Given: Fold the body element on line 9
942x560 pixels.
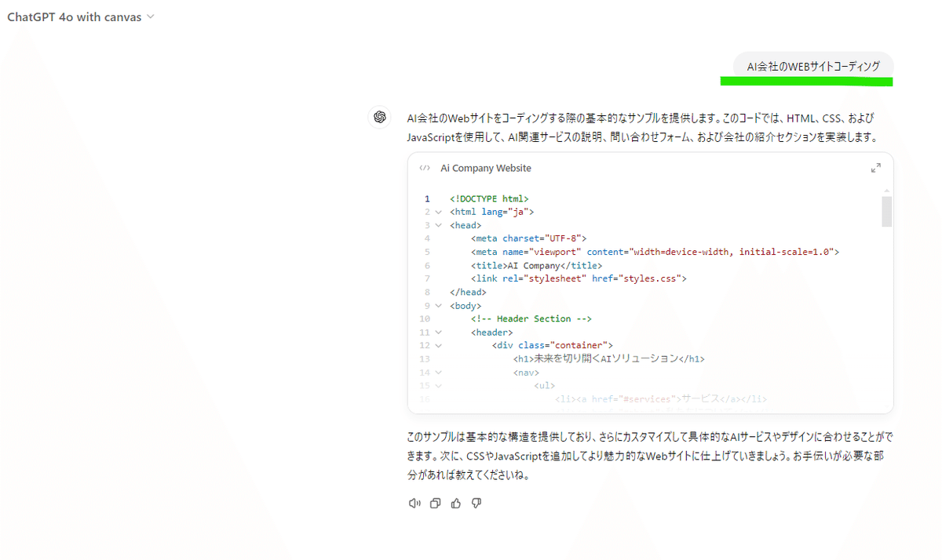Looking at the screenshot, I should coord(438,305).
